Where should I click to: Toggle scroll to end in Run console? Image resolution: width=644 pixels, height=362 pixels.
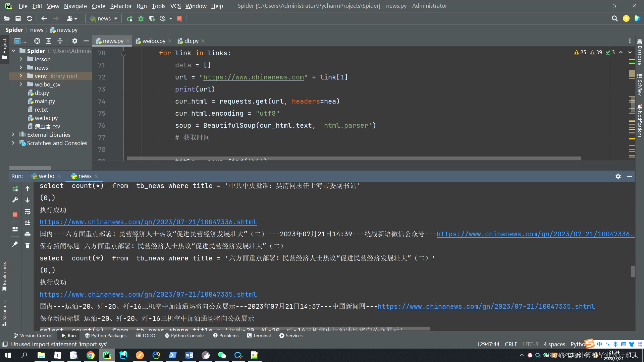[28, 223]
